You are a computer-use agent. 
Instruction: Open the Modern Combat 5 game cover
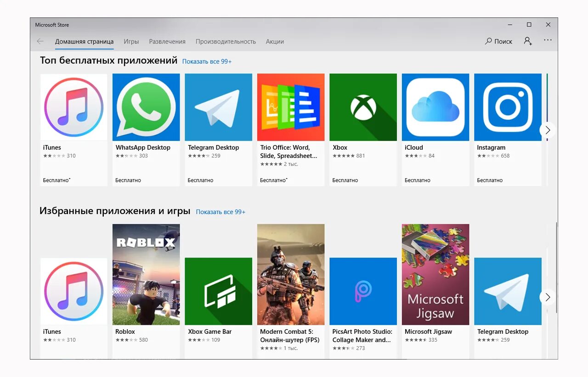click(x=291, y=275)
